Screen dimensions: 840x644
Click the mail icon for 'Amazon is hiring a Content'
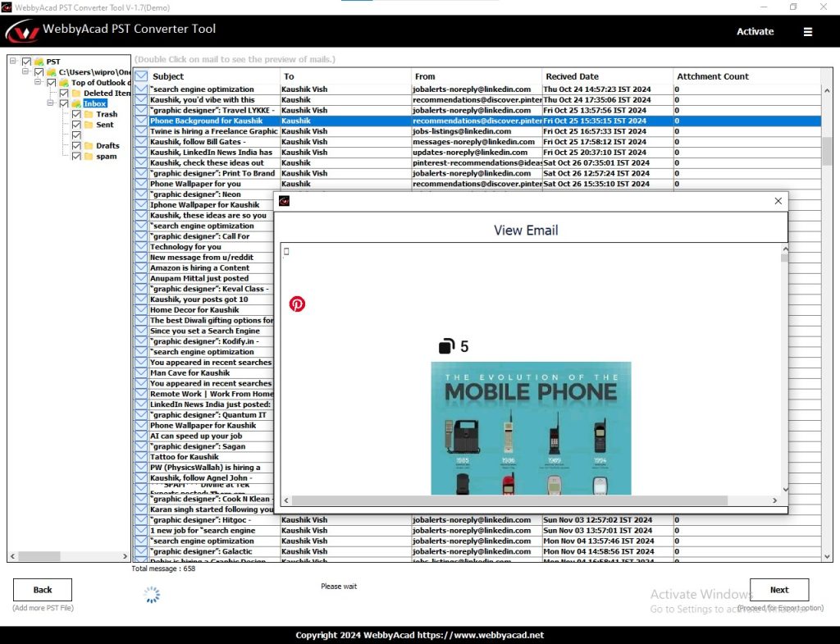click(x=141, y=268)
